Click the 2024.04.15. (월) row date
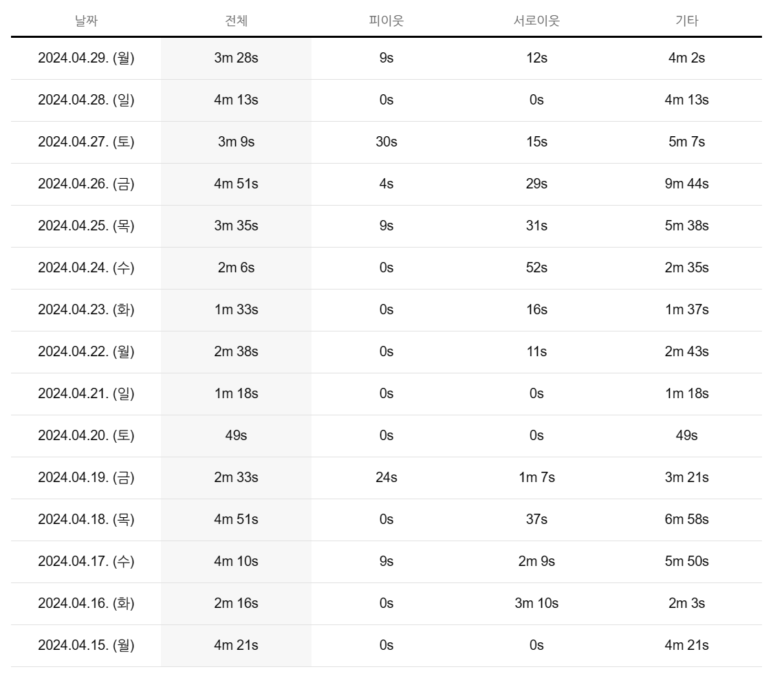This screenshot has height=676, width=784. [86, 646]
